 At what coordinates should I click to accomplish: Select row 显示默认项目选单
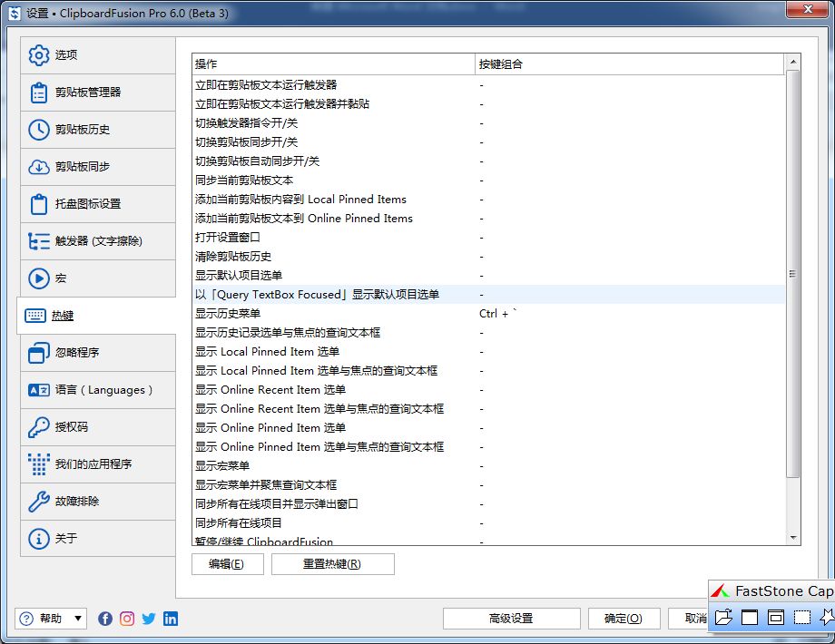pos(488,276)
